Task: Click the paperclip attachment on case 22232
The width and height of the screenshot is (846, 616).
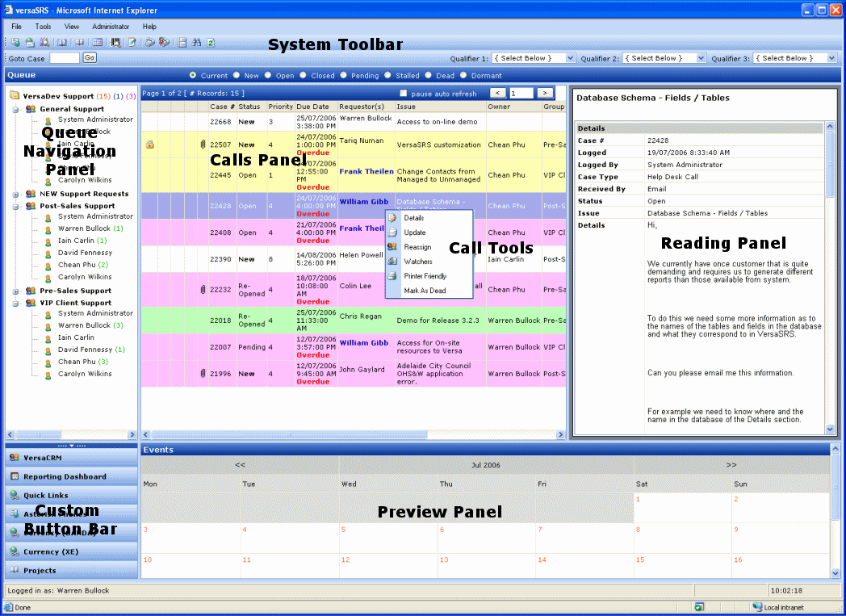Action: [203, 289]
